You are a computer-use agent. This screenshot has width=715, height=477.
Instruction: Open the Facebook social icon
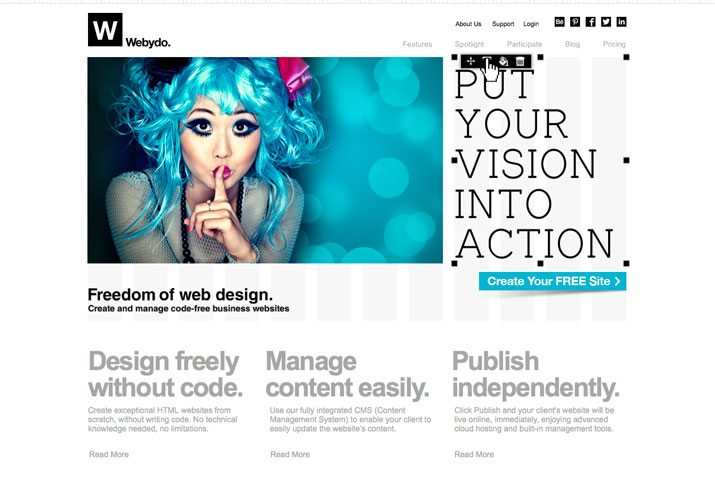point(591,21)
